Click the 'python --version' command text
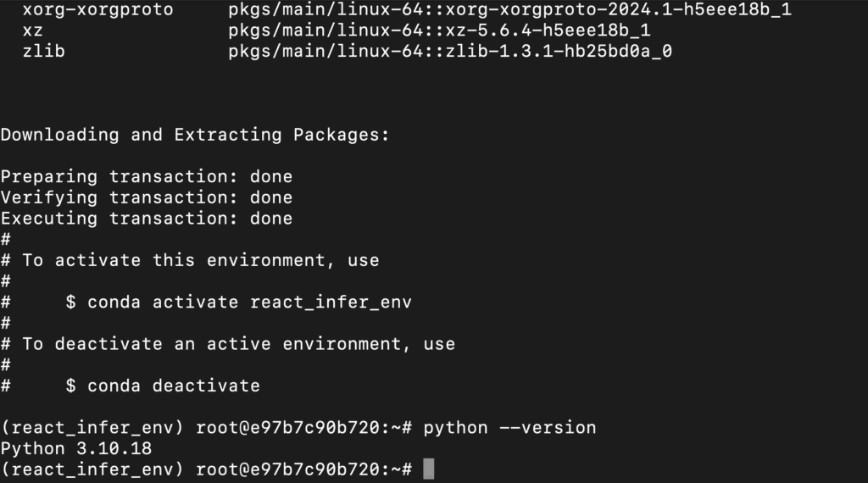Screen dimensions: 868x483 (509, 428)
